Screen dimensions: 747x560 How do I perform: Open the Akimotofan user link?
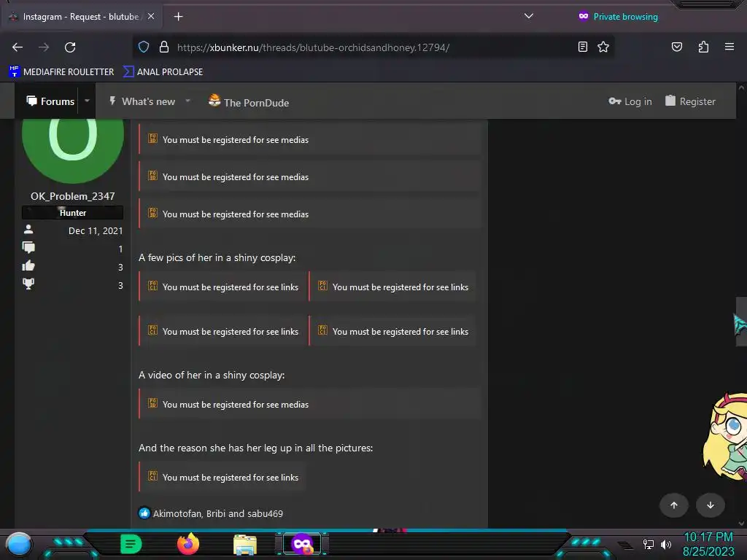tap(177, 514)
